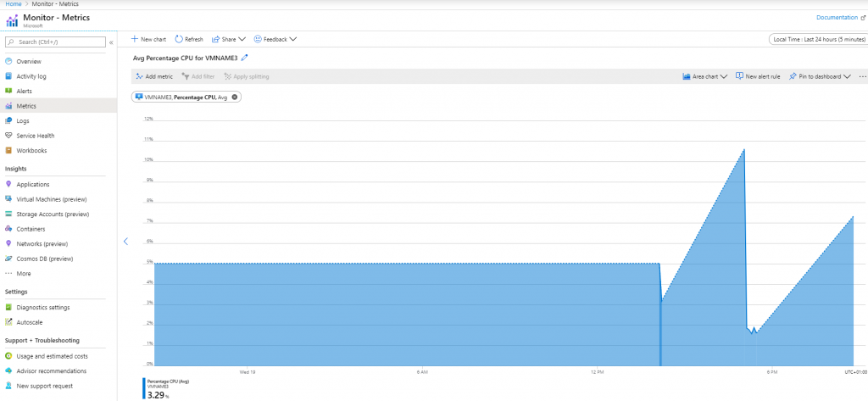Screen dimensions: 868x401
Task: Click the Virtual Machines (preview) icon
Action: [8, 199]
